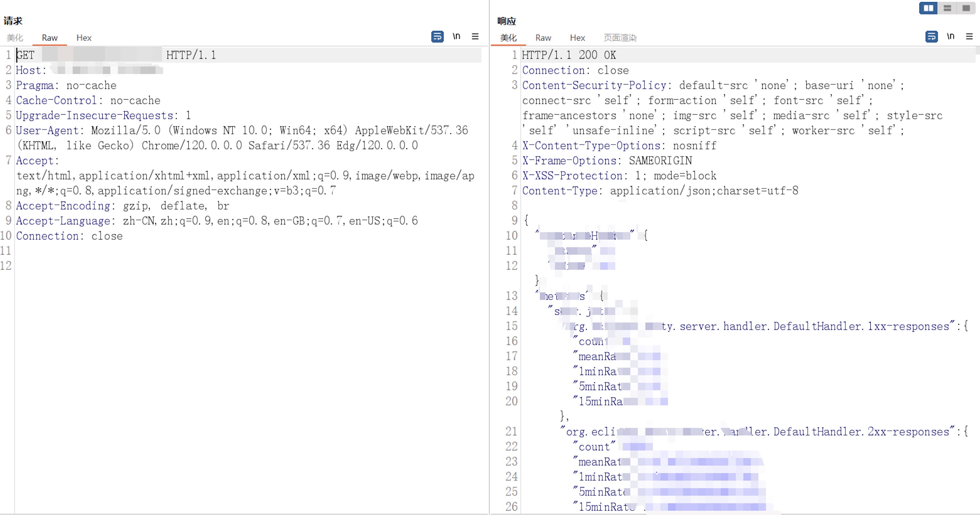The height and width of the screenshot is (515, 980).
Task: Click the "15minRa" key on line 20
Action: pyautogui.click(x=598, y=401)
